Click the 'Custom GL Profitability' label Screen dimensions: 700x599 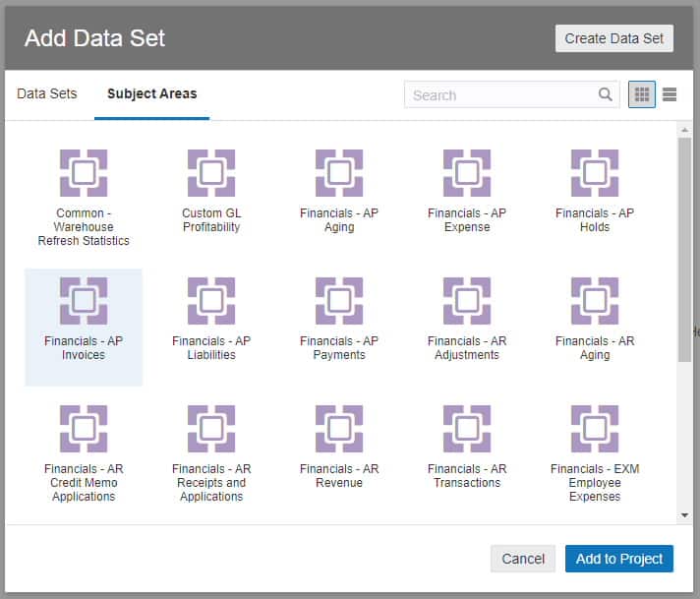tap(211, 219)
